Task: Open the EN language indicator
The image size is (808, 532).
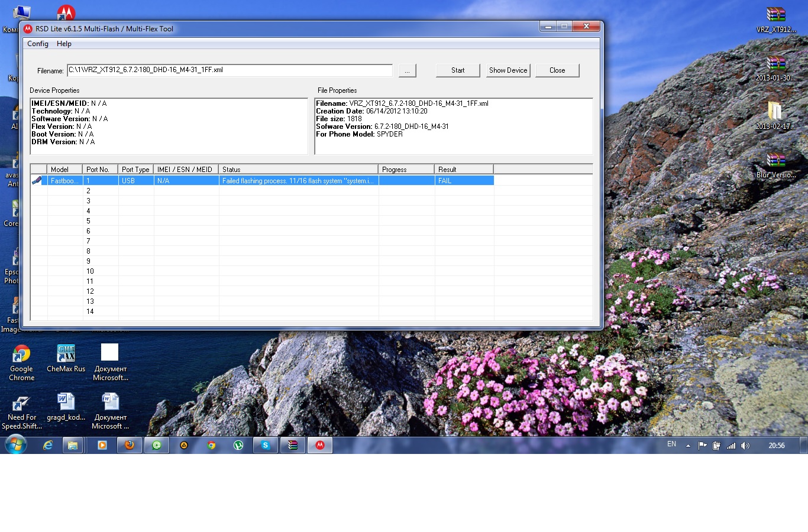Action: 671,444
